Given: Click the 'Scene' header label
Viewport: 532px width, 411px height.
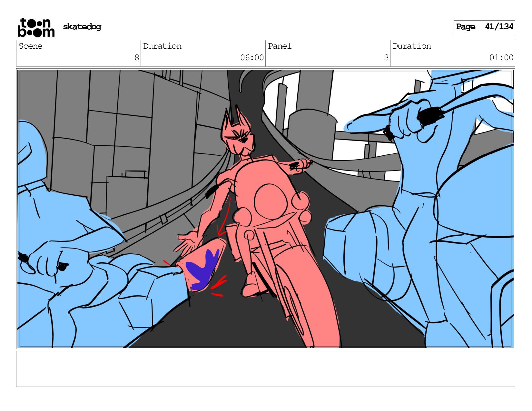Looking at the screenshot, I should coord(30,46).
